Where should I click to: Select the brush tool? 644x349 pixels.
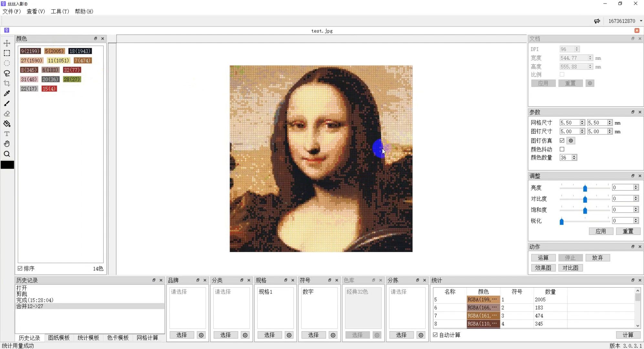point(7,103)
